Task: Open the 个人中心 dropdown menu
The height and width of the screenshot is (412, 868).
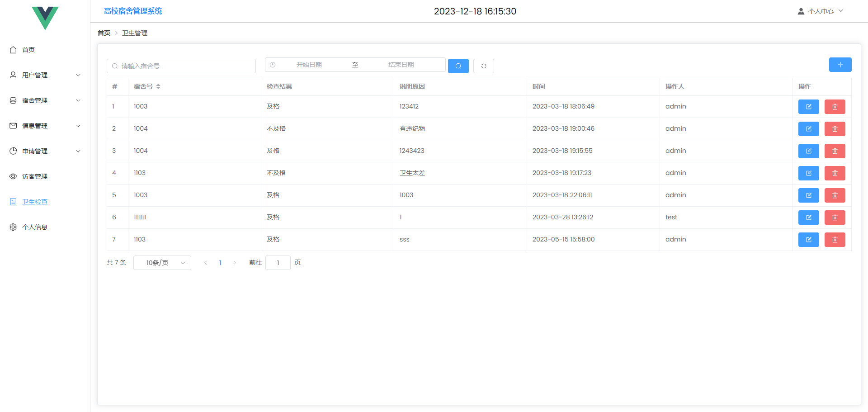Action: click(820, 11)
